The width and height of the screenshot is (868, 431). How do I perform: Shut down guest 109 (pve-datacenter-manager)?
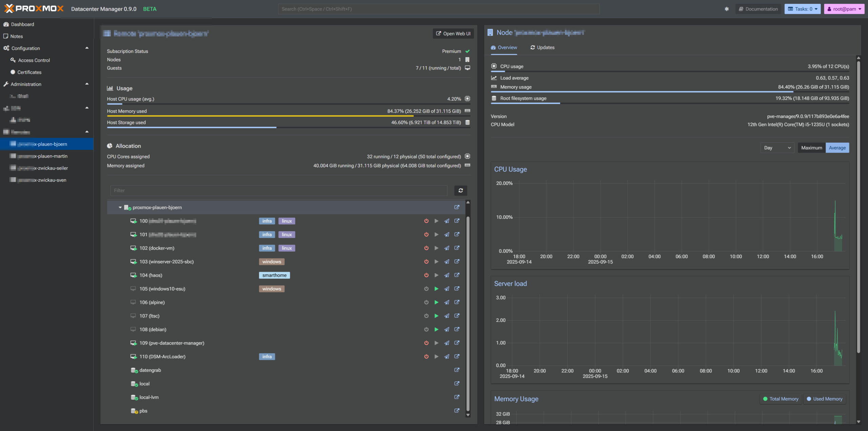[426, 343]
